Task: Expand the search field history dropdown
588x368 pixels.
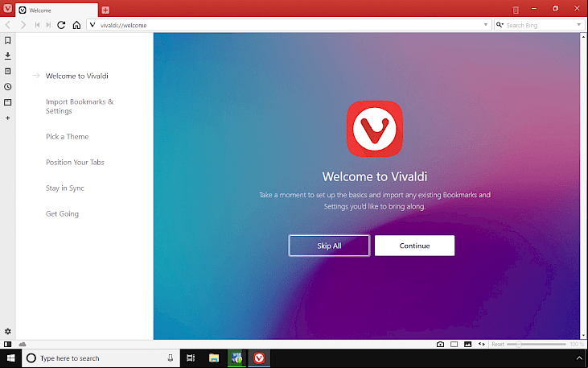Action: coord(578,25)
